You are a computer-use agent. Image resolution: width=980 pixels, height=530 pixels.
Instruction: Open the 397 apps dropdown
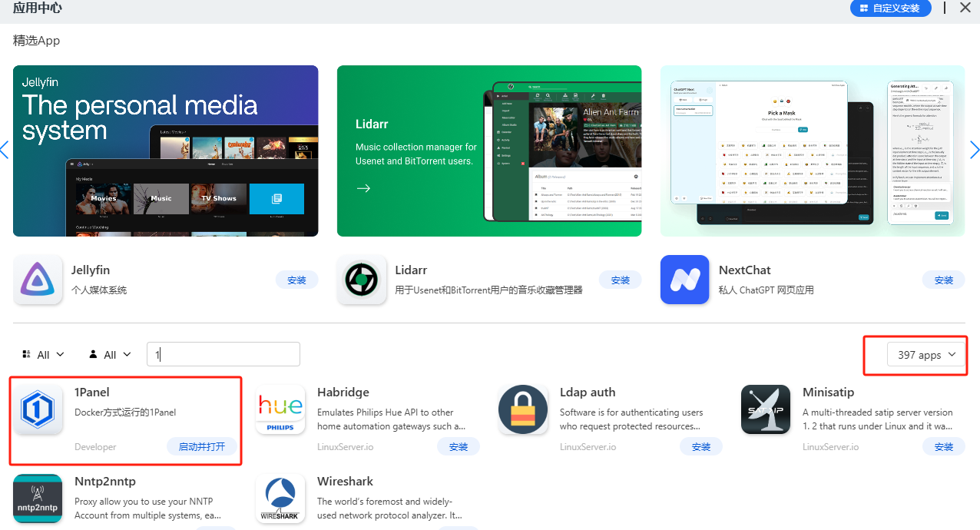click(926, 355)
